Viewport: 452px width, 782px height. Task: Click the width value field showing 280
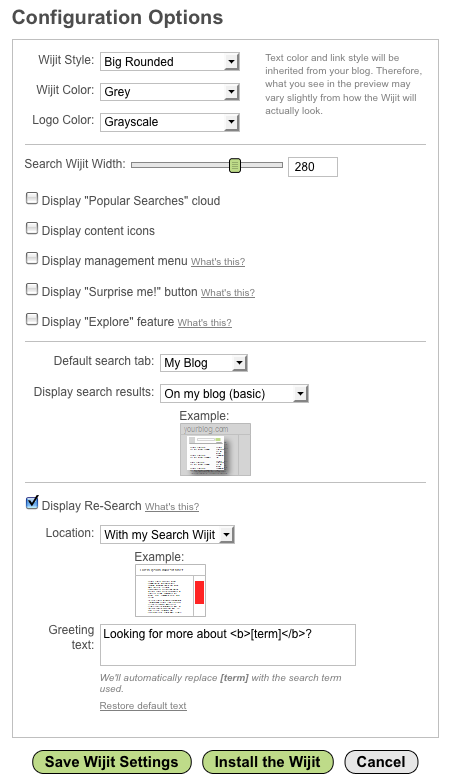pyautogui.click(x=313, y=167)
